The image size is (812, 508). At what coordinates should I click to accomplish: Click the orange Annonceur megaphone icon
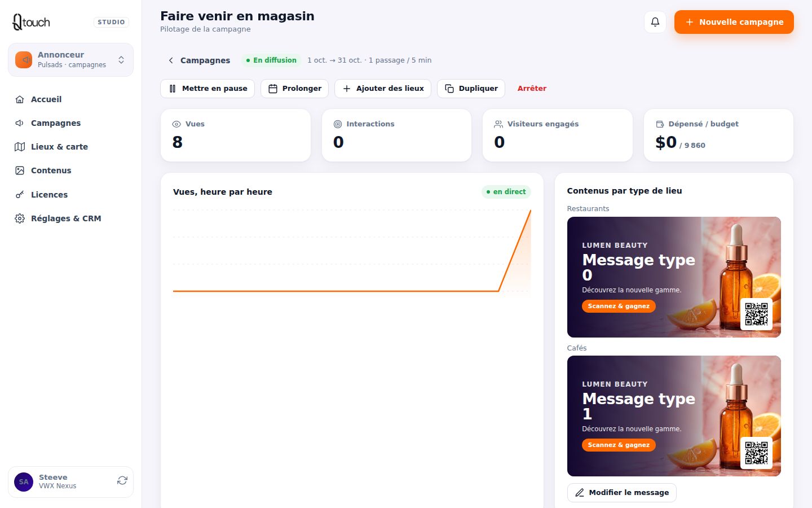(24, 60)
